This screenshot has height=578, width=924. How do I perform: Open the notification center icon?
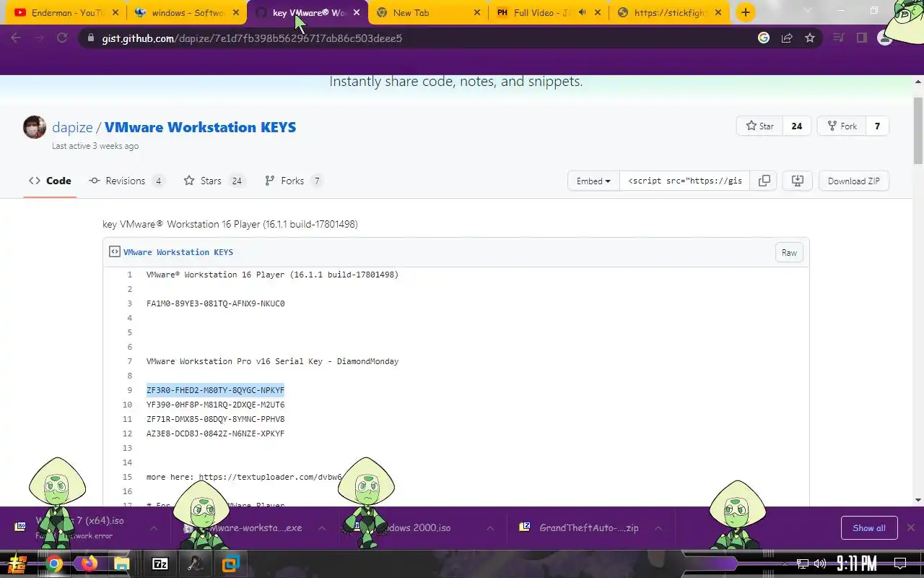(900, 564)
